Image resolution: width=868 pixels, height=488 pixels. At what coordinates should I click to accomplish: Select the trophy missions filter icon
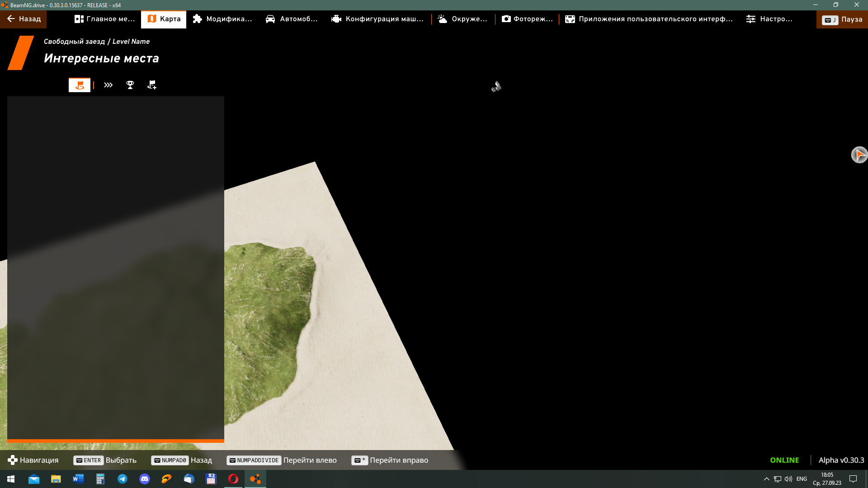pyautogui.click(x=130, y=85)
